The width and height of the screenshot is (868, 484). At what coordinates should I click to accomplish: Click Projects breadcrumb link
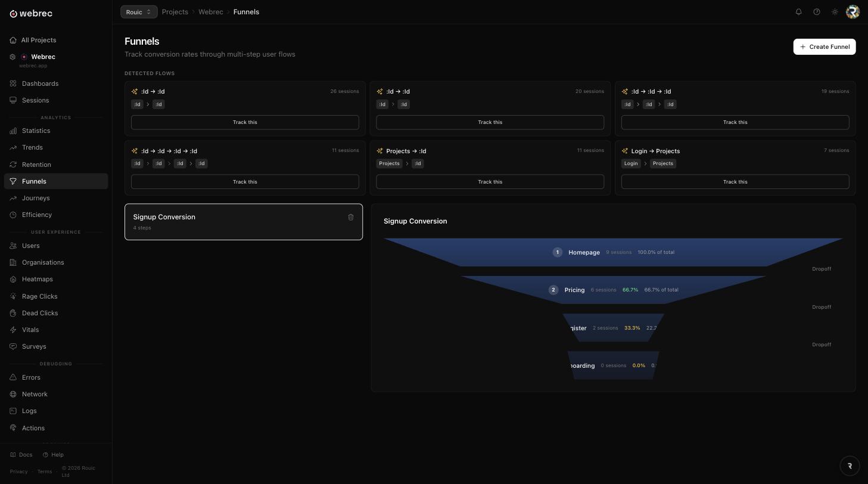175,12
